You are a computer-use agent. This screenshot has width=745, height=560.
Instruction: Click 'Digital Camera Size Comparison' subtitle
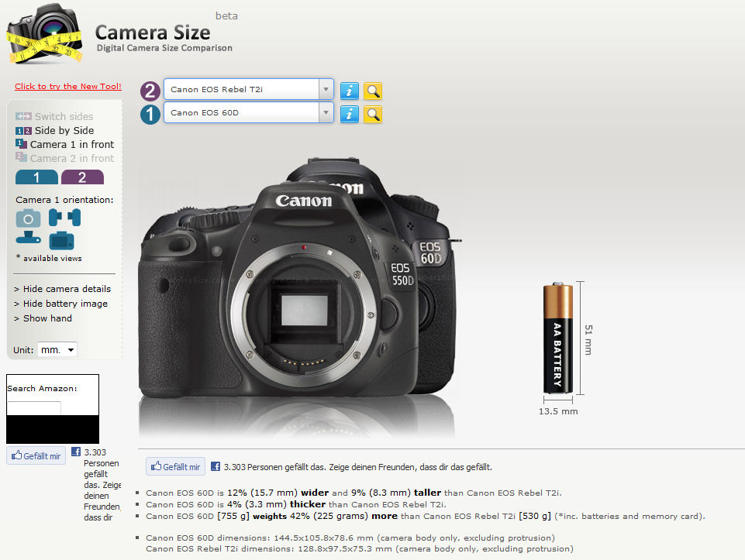pyautogui.click(x=164, y=48)
